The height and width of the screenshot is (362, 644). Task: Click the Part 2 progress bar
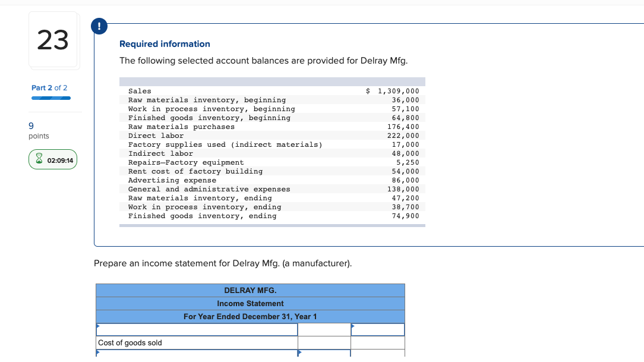click(50, 97)
